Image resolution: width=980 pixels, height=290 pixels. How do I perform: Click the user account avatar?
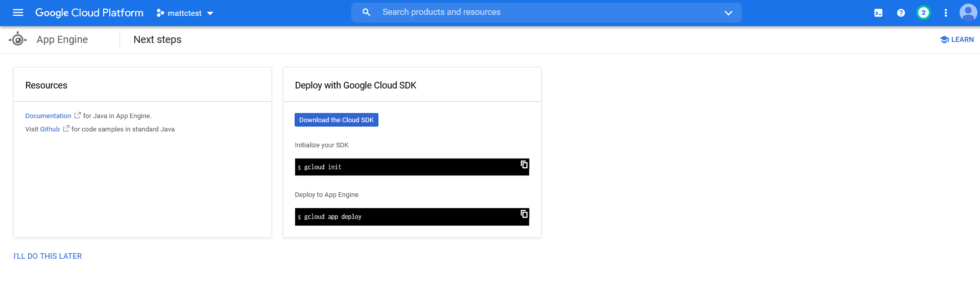(968, 12)
